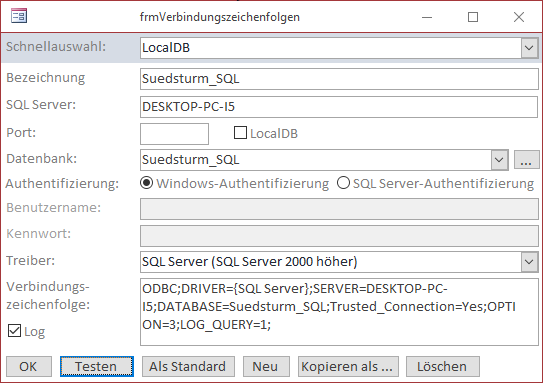Click the Neu button
The image size is (543, 383).
(x=266, y=366)
